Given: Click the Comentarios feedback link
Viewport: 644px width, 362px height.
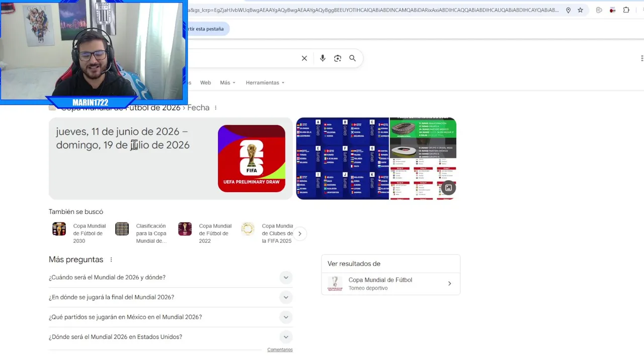Looking at the screenshot, I should (x=280, y=349).
